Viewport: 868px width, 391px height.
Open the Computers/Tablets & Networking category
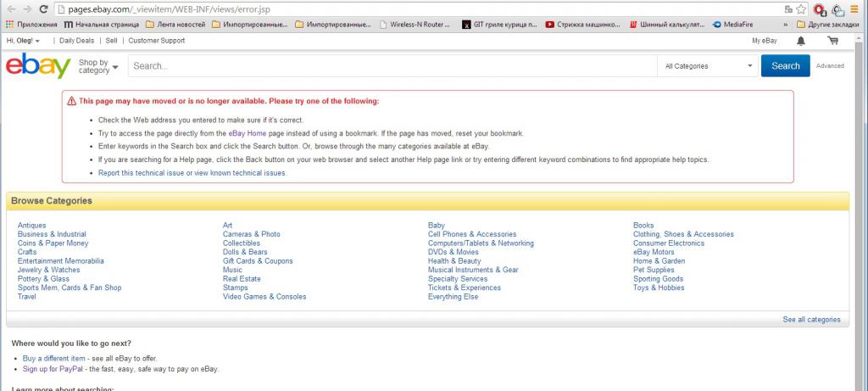pyautogui.click(x=481, y=243)
